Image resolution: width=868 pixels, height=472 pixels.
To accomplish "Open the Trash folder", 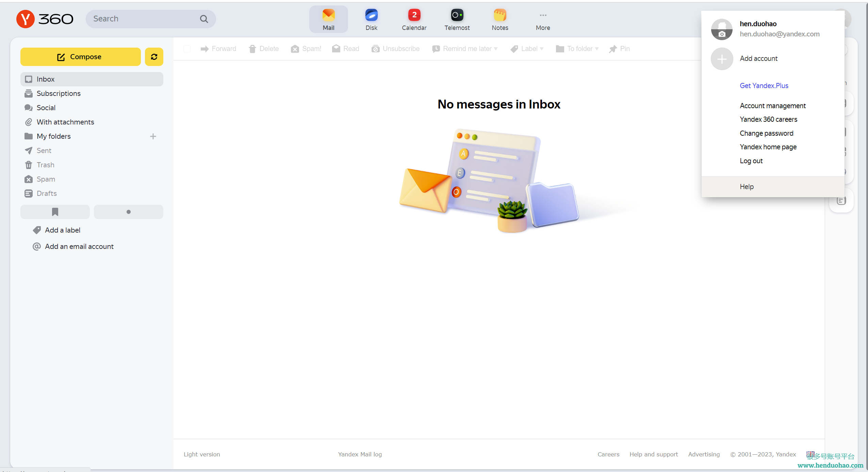I will pyautogui.click(x=92, y=165).
